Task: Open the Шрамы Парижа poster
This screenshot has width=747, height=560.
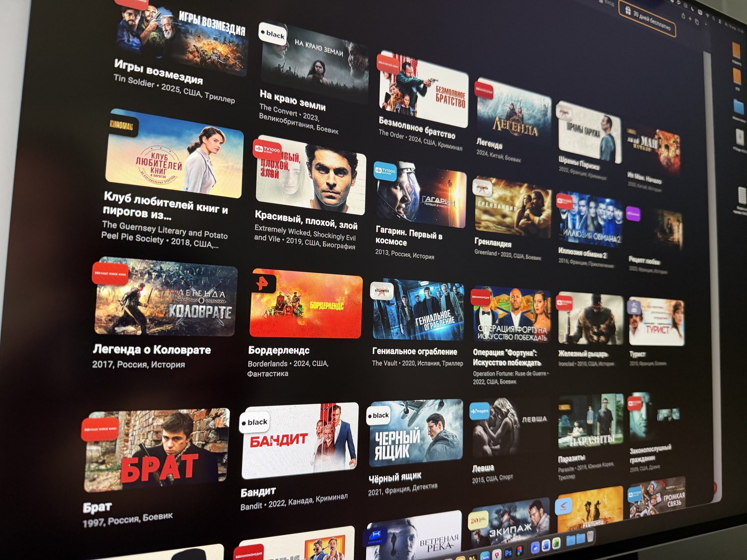Action: 589,132
